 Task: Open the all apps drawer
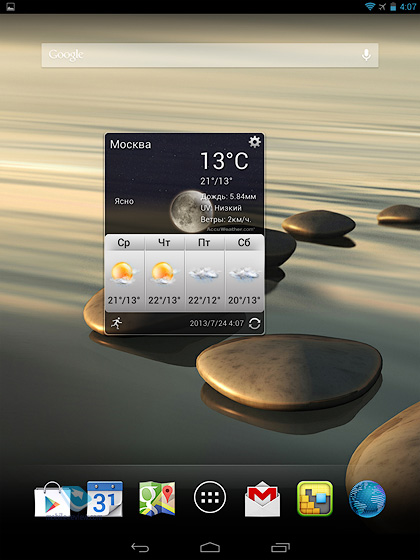coord(210,497)
